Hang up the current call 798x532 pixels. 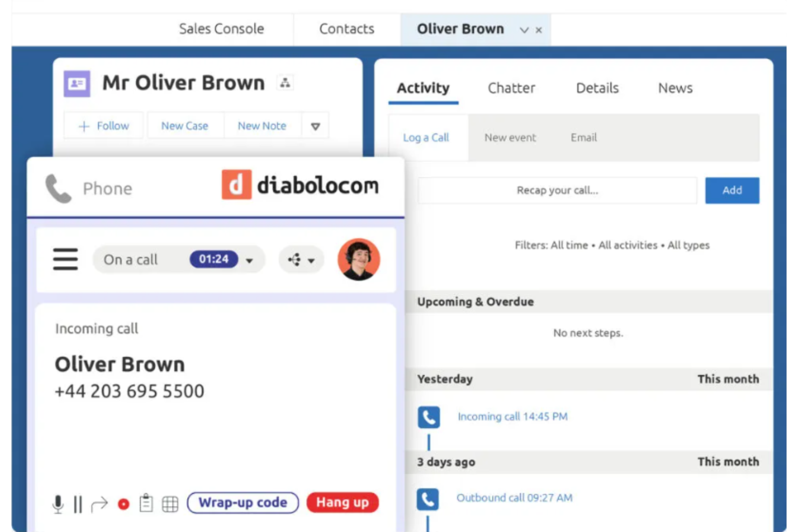point(342,502)
